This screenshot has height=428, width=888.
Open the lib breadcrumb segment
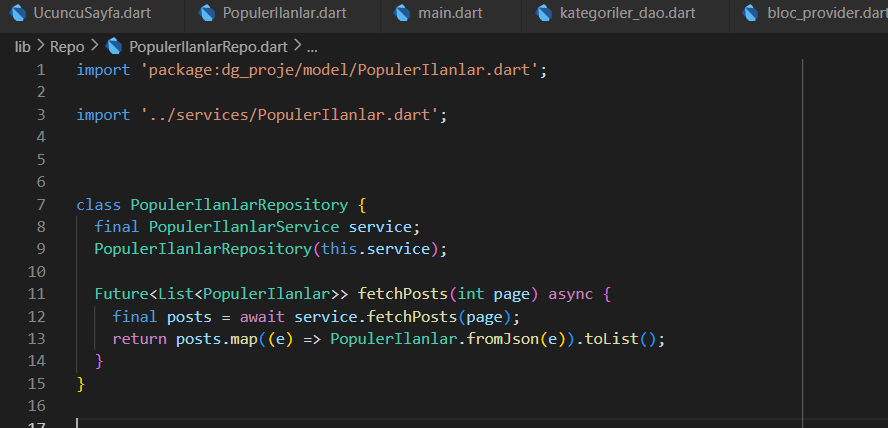23,47
